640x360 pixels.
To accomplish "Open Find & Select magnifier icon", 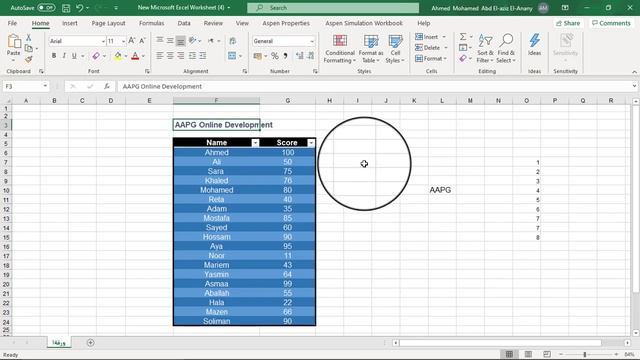I will (x=506, y=41).
